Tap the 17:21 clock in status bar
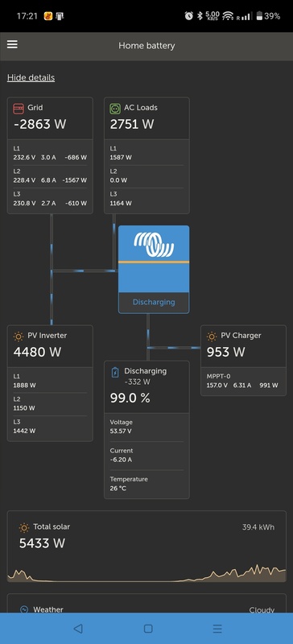The width and height of the screenshot is (293, 644). pos(27,16)
